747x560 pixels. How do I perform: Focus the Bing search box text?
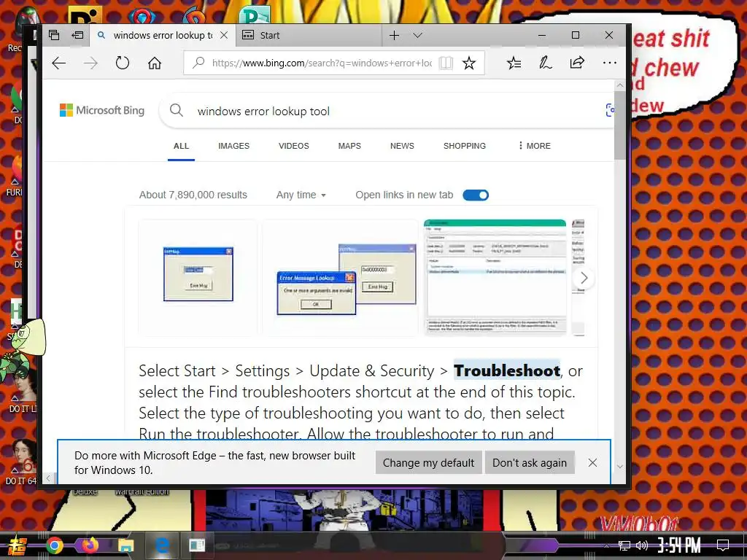(263, 112)
